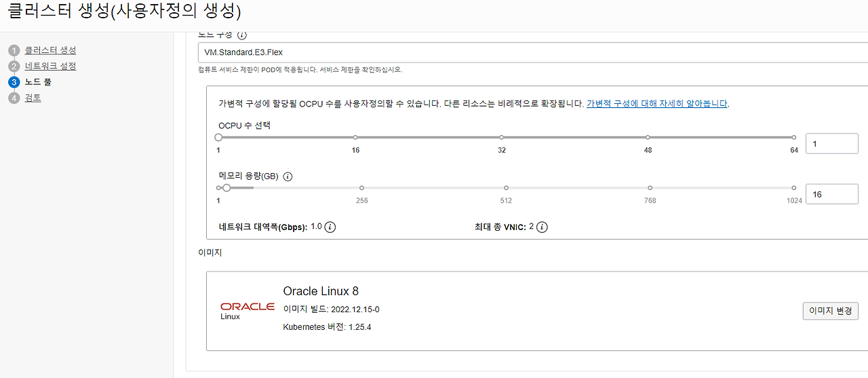Click step 1 circle in wizard
This screenshot has height=378, width=868.
[14, 51]
